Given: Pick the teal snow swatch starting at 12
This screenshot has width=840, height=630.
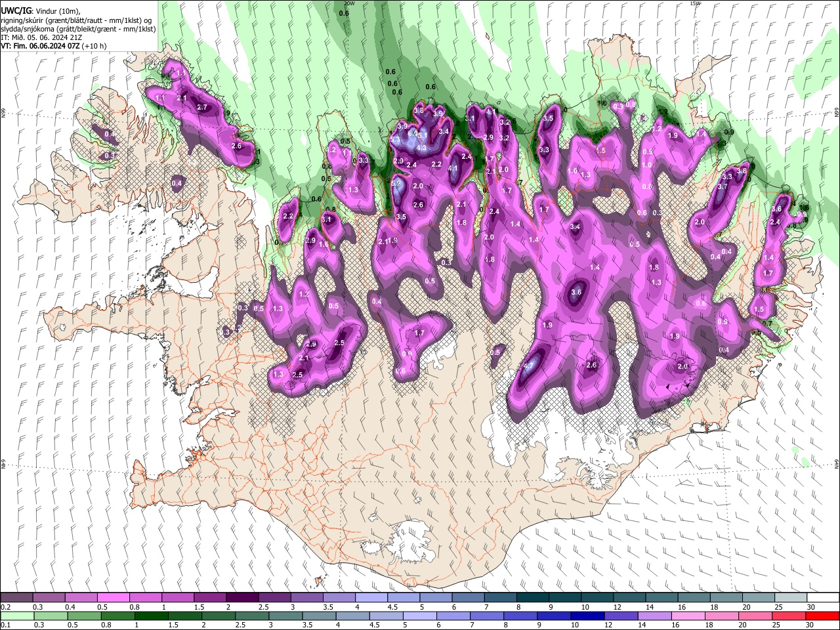Looking at the screenshot, I should pyautogui.click(x=629, y=598).
